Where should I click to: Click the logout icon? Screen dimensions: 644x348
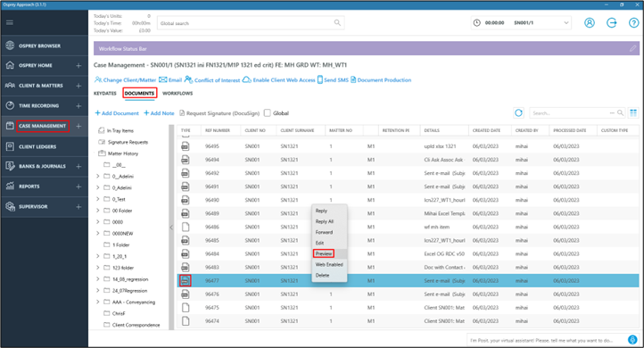[612, 22]
